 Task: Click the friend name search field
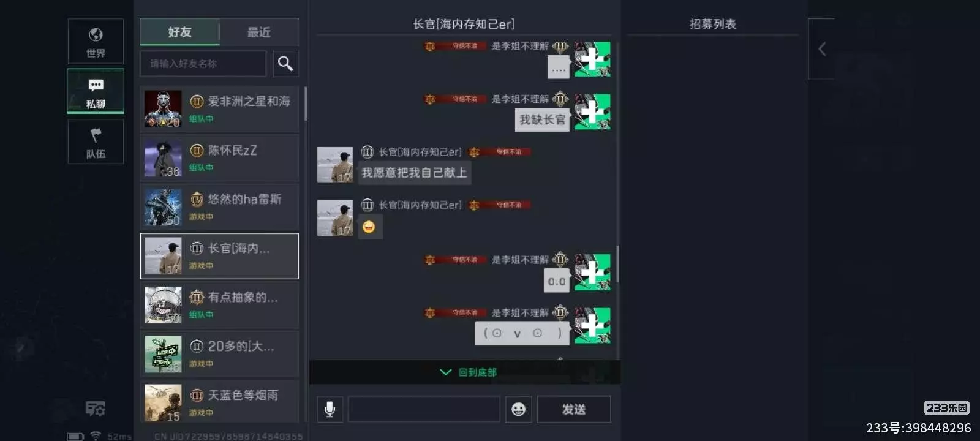point(203,64)
